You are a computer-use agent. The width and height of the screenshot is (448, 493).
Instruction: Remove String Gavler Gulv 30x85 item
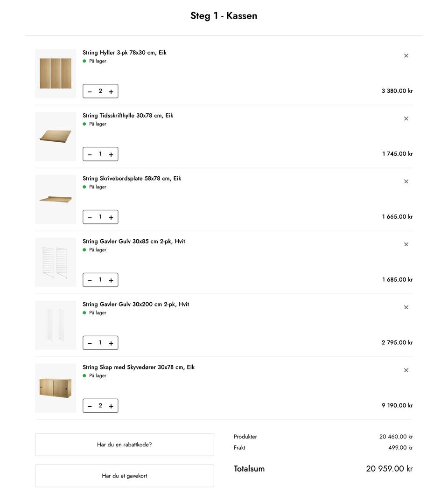406,244
